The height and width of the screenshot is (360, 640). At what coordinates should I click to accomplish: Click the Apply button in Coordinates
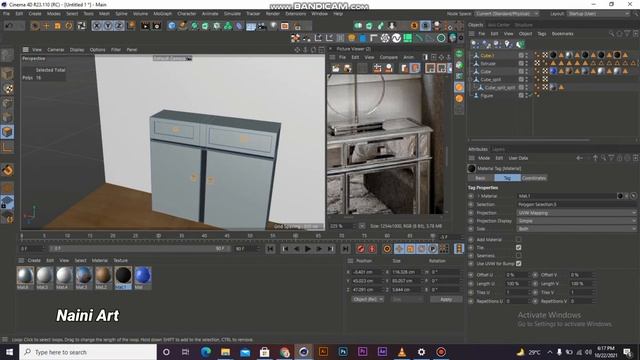pos(446,299)
